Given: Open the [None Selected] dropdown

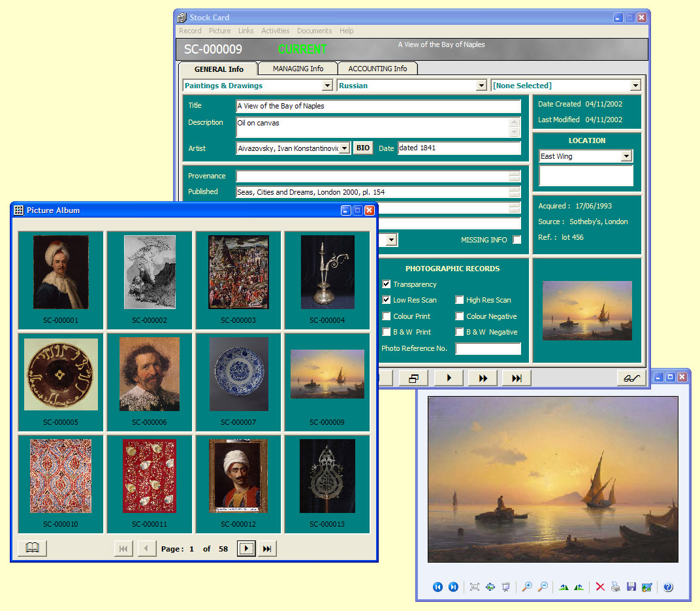Looking at the screenshot, I should tap(635, 86).
